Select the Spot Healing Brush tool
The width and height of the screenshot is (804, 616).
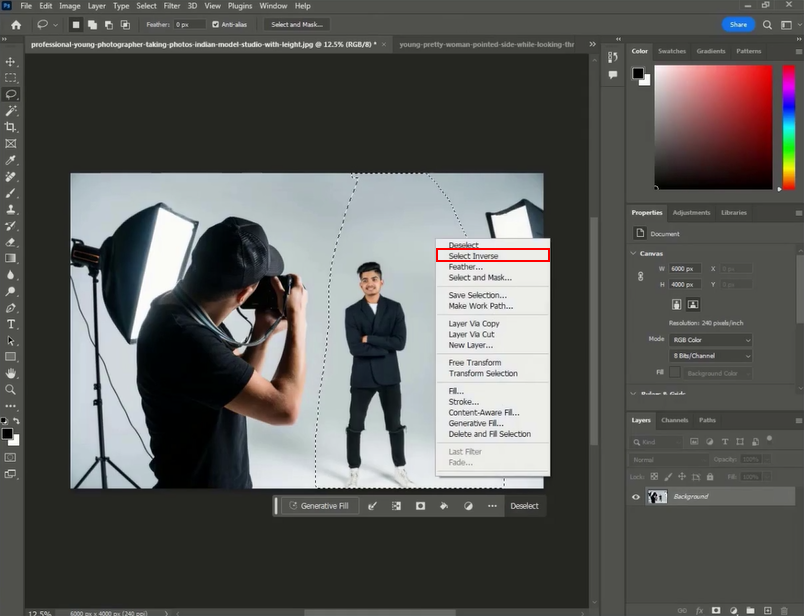pyautogui.click(x=10, y=176)
